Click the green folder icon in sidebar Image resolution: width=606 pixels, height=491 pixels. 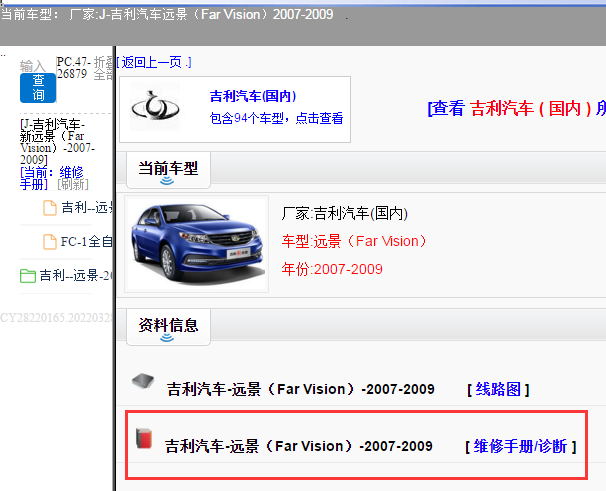(x=28, y=276)
